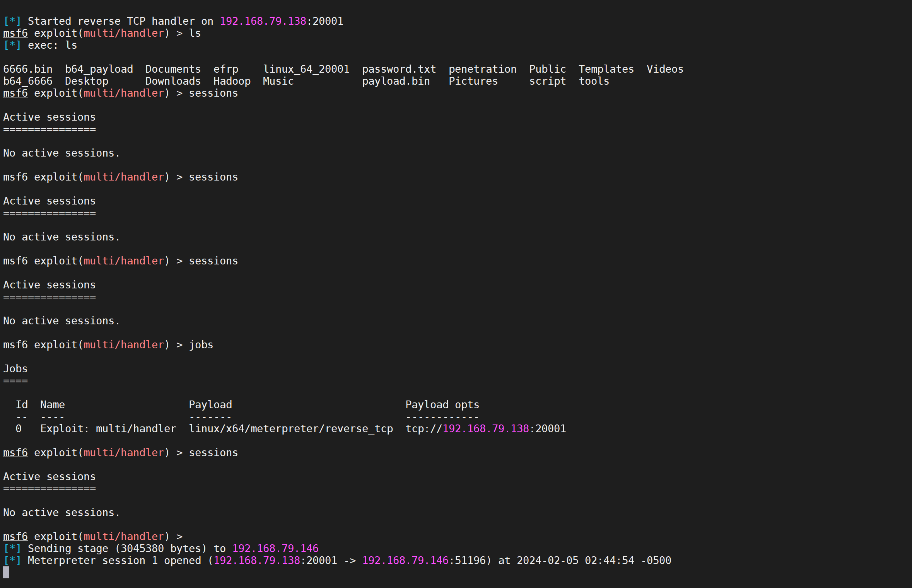Click the password.txt file name
912x588 pixels.
pos(399,69)
